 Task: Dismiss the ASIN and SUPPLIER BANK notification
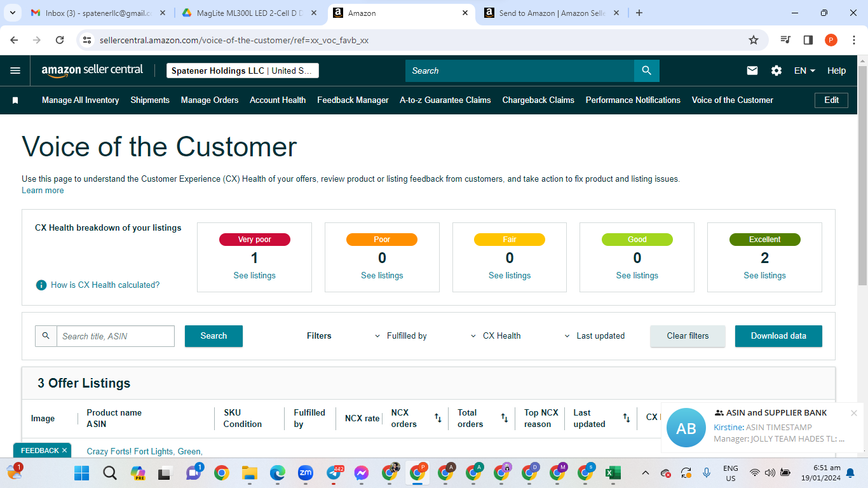(854, 413)
